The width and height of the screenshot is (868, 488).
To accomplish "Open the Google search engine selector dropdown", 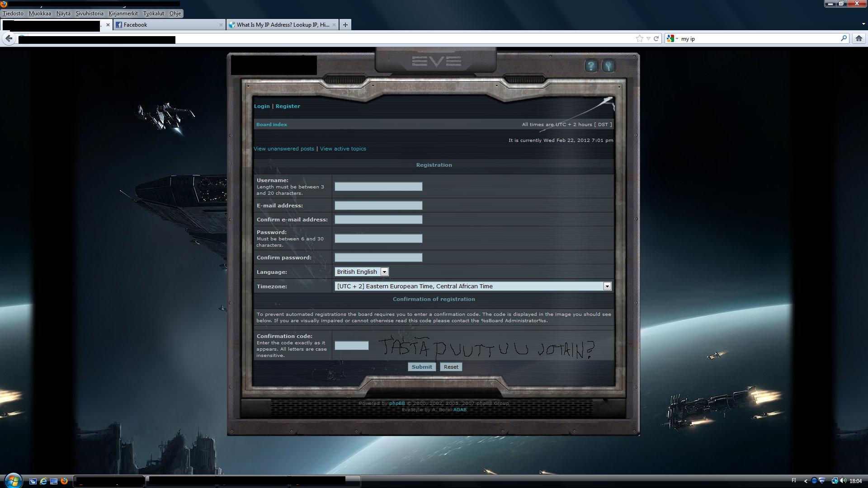I will (x=672, y=39).
